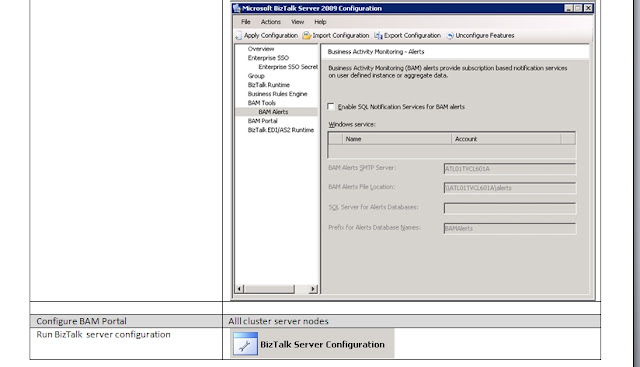Click Export Configuration label in toolbar

(412, 36)
